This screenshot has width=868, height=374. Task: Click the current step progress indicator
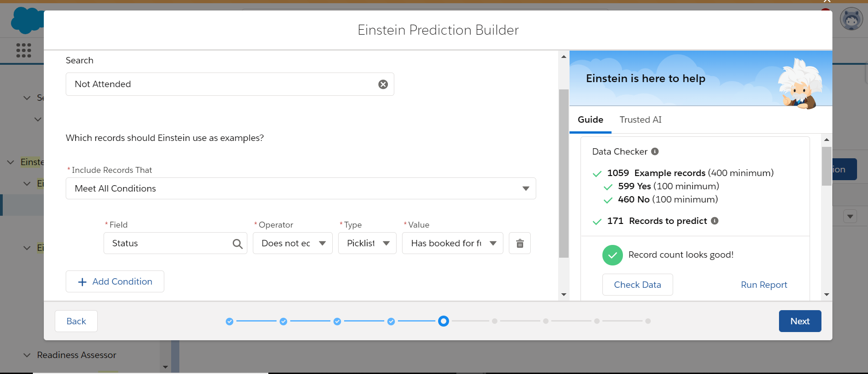443,321
